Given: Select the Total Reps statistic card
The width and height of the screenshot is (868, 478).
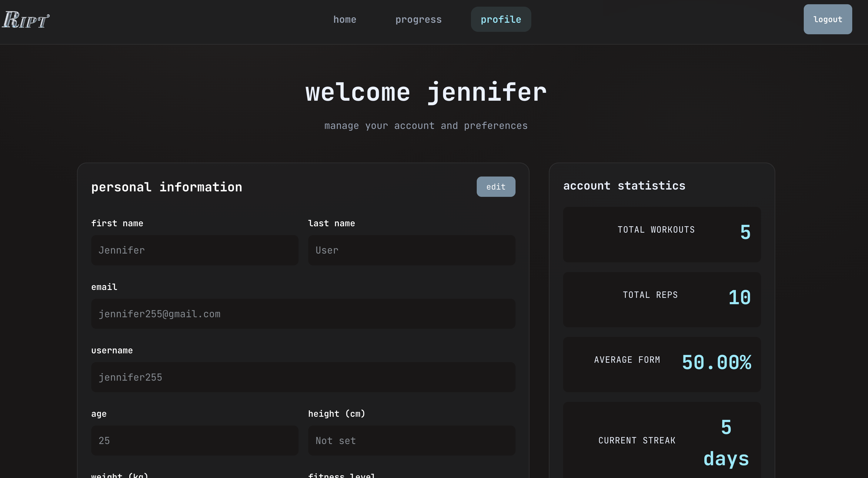Looking at the screenshot, I should [x=661, y=300].
